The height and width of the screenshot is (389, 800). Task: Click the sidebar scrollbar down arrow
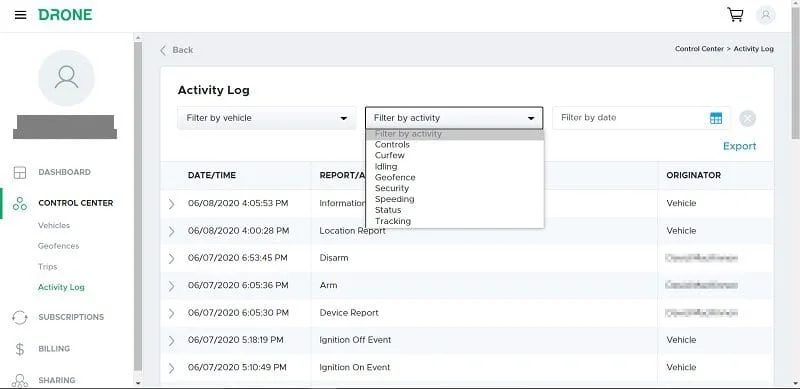tap(138, 383)
